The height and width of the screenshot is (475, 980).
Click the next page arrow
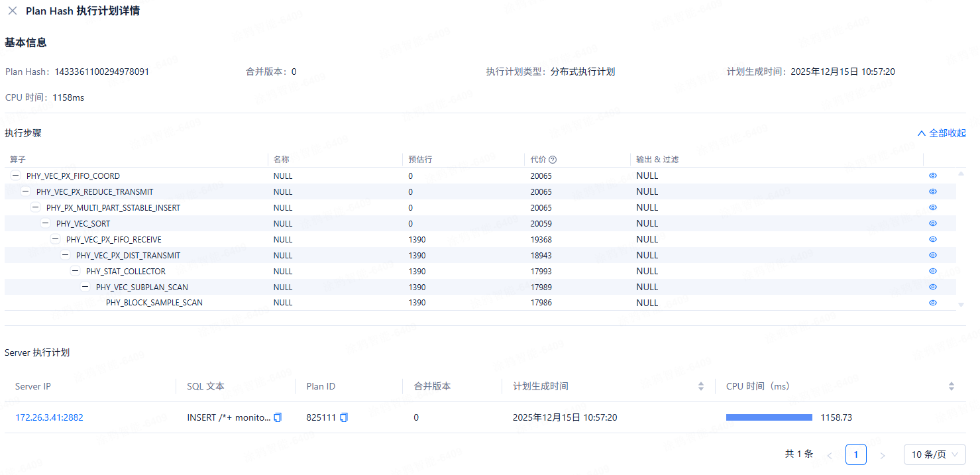pos(882,455)
